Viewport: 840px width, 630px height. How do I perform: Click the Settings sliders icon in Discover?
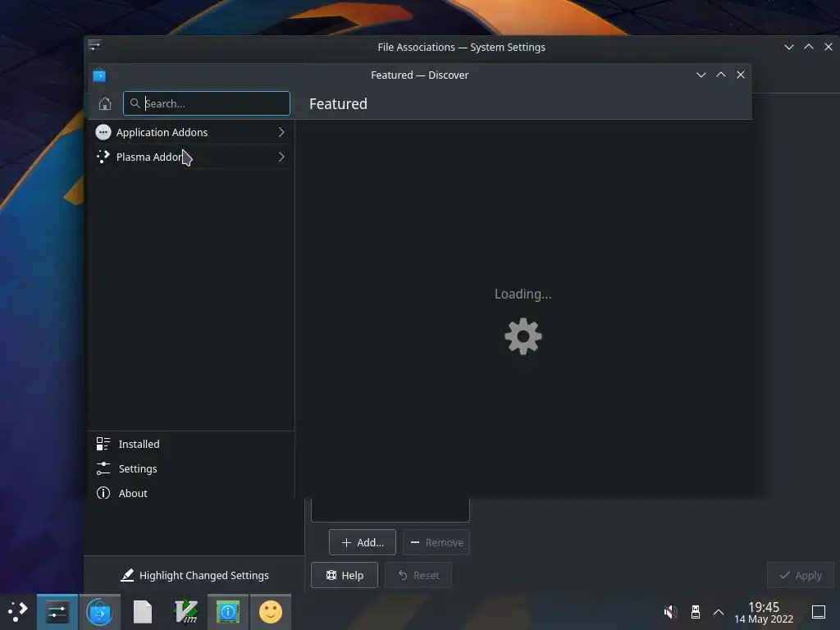(103, 468)
